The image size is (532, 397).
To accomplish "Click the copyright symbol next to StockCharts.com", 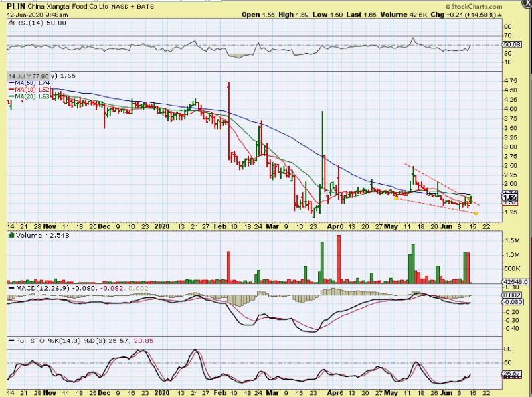I will (448, 7).
